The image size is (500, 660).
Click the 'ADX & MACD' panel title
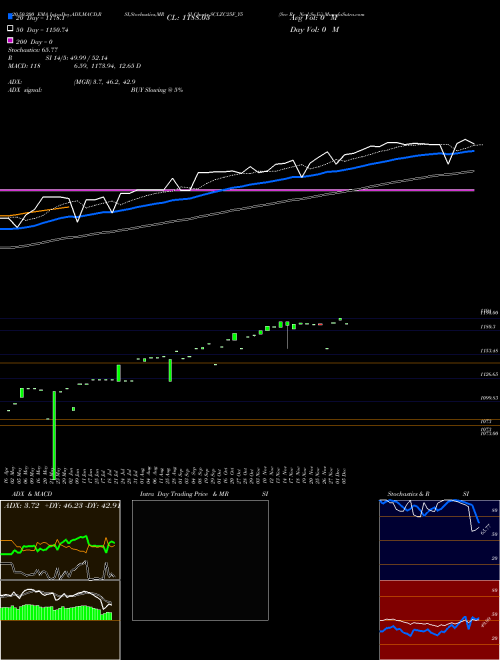coord(32,494)
